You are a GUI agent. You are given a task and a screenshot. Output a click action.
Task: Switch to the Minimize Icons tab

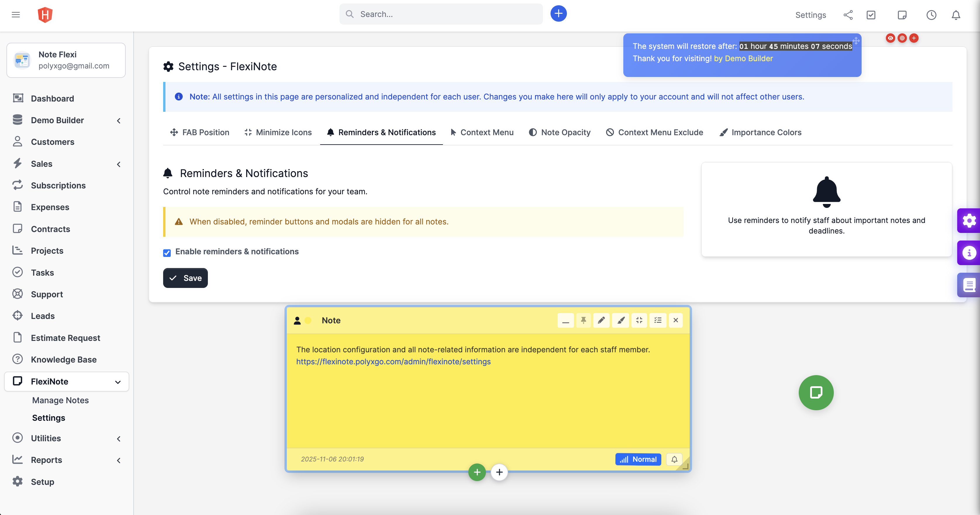278,133
